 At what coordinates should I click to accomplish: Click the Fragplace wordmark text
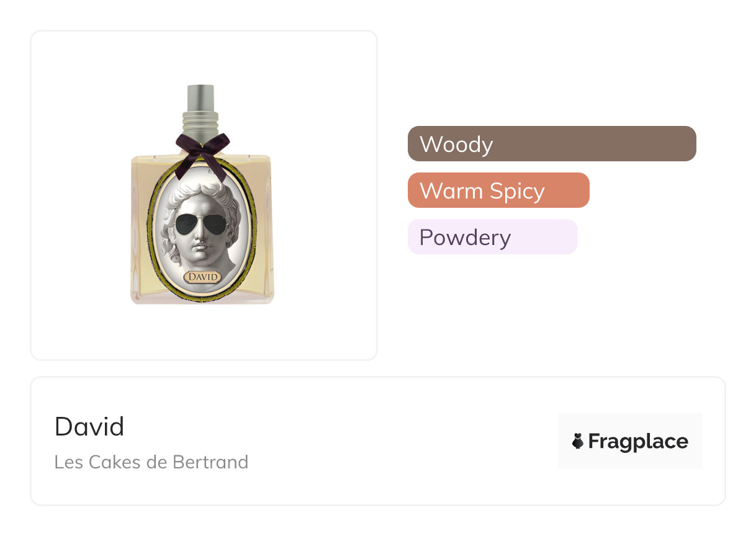[x=638, y=441]
